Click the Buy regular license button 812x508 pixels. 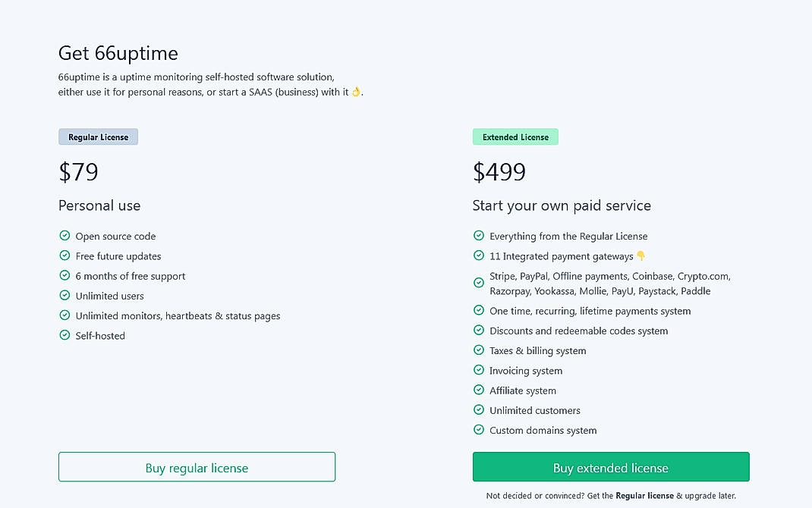tap(197, 468)
